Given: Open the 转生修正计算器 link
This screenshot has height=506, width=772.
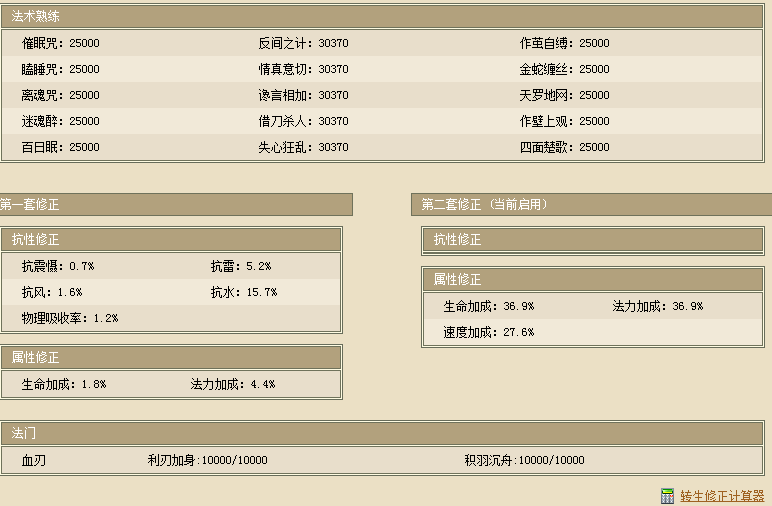Looking at the screenshot, I should tap(722, 496).
